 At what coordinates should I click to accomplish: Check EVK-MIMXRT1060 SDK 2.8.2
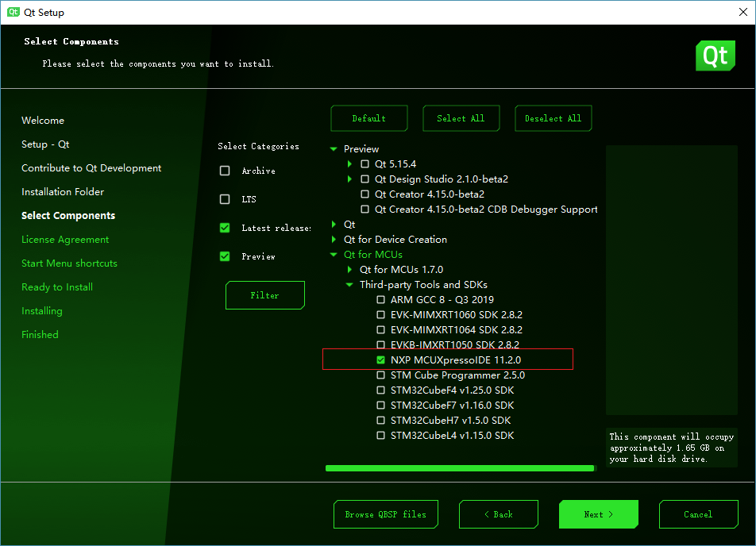tap(381, 315)
